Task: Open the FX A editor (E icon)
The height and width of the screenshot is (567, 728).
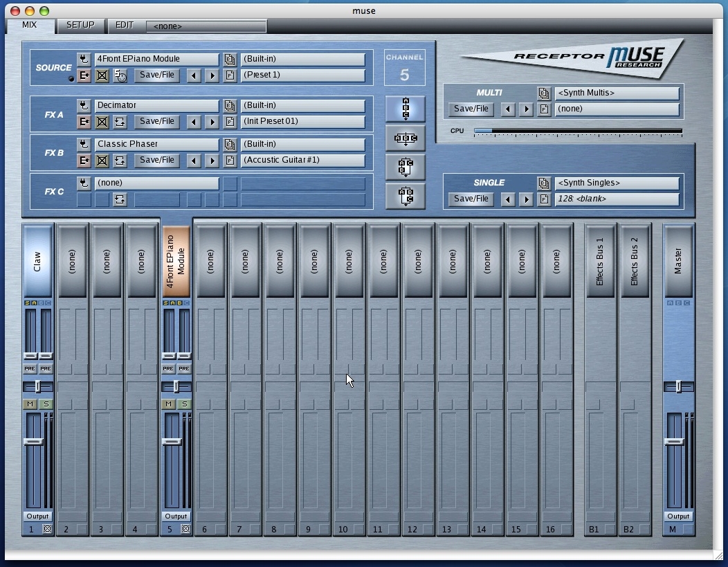Action: [x=84, y=122]
